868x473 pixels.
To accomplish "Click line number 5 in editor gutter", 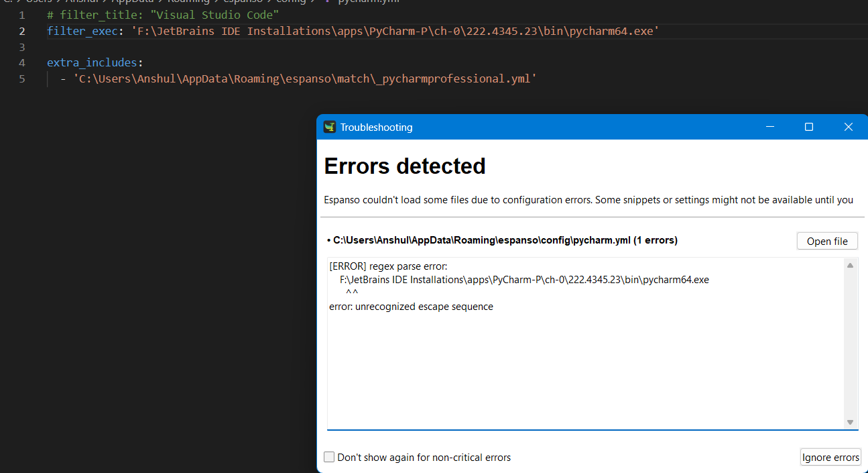I will tap(22, 78).
